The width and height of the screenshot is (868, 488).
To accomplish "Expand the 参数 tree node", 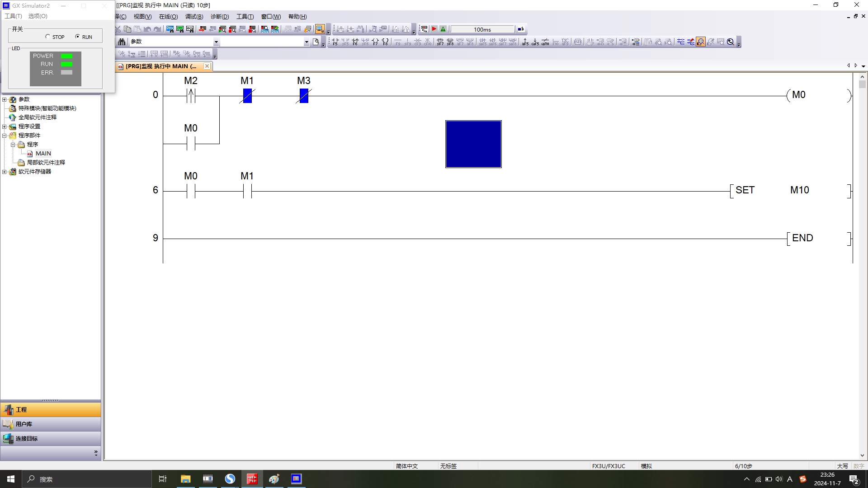I will pos(5,99).
